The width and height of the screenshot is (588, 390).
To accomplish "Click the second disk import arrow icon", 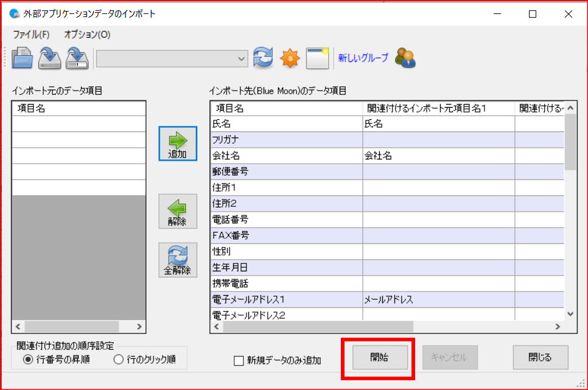I will pos(77,58).
